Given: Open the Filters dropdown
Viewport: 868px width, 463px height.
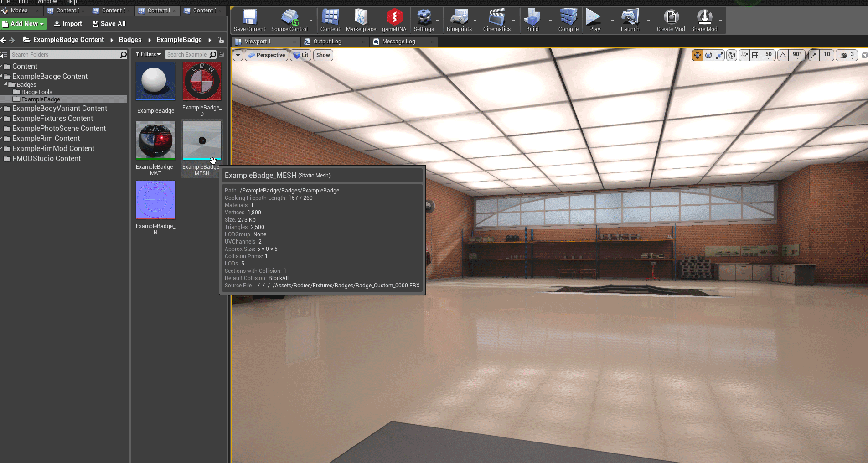Looking at the screenshot, I should coord(148,54).
